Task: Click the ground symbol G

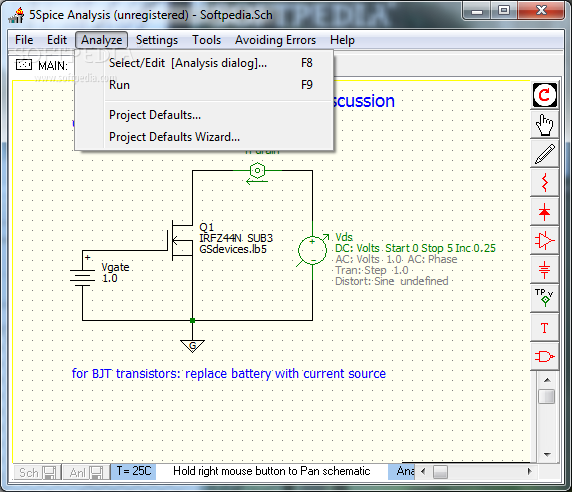Action: [x=192, y=346]
